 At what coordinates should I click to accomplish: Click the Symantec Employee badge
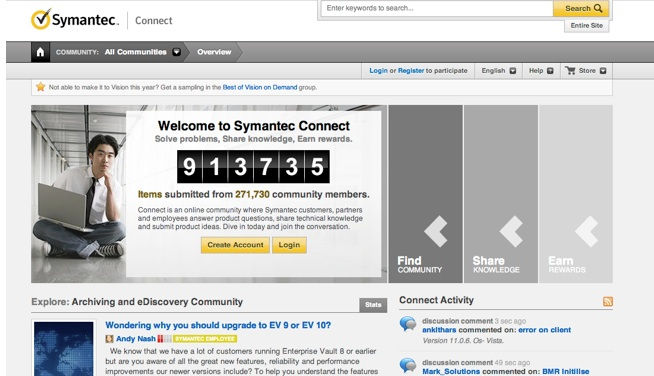point(205,339)
